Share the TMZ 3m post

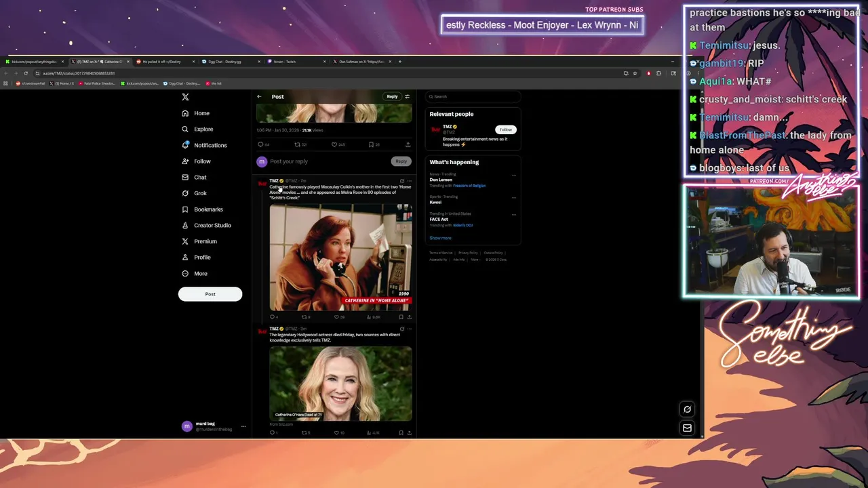410,432
